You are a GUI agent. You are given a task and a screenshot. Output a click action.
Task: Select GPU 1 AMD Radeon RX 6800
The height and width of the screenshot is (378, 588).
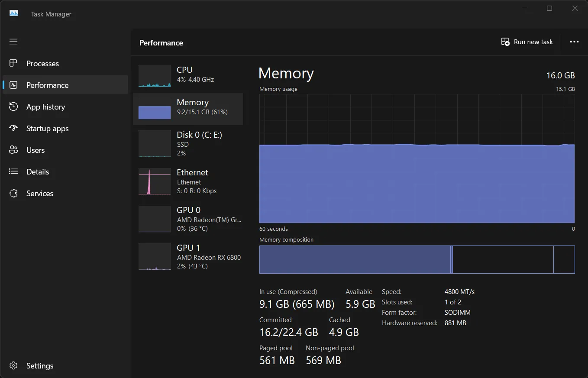pos(186,256)
